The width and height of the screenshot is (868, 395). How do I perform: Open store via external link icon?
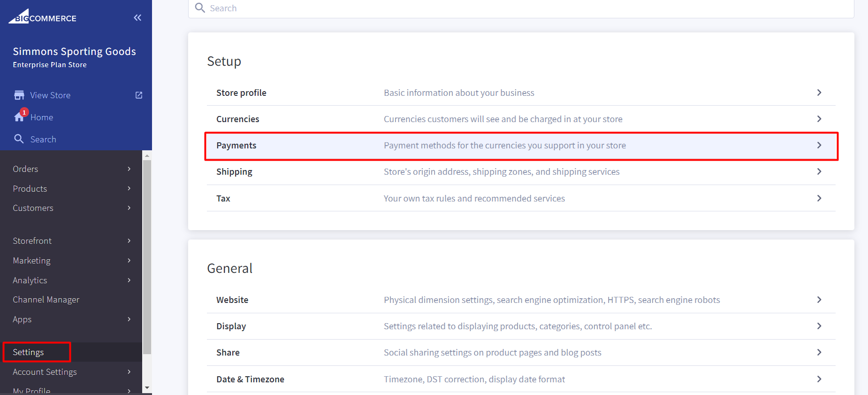(x=139, y=95)
